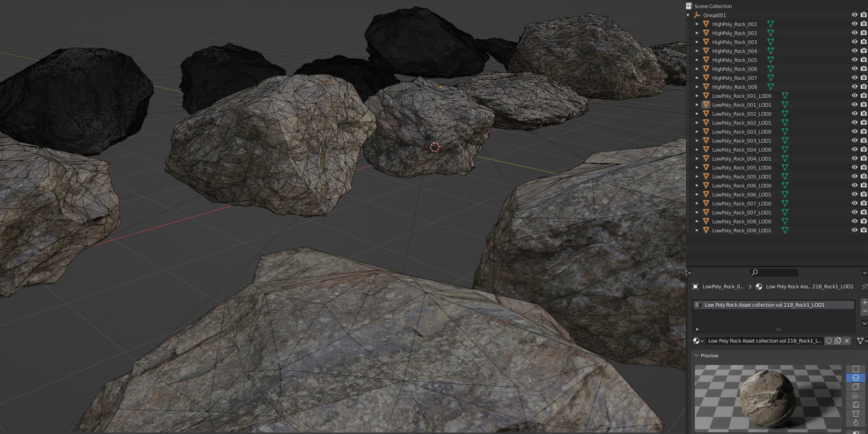Select HighPoly_Rock_003 in outliner

tap(735, 42)
